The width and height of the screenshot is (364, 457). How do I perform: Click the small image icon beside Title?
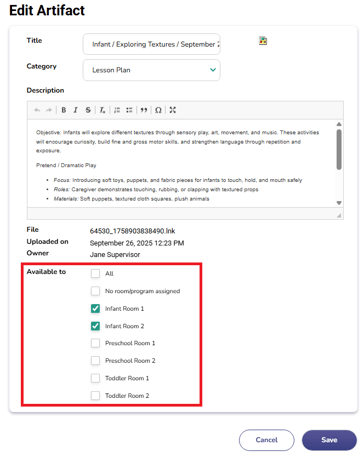point(263,41)
